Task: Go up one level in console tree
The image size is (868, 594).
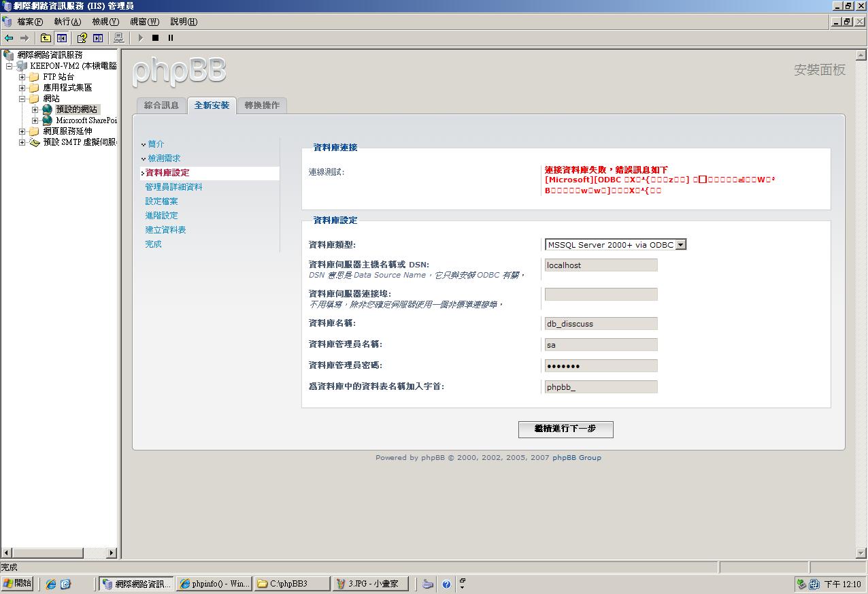Action: coord(46,38)
